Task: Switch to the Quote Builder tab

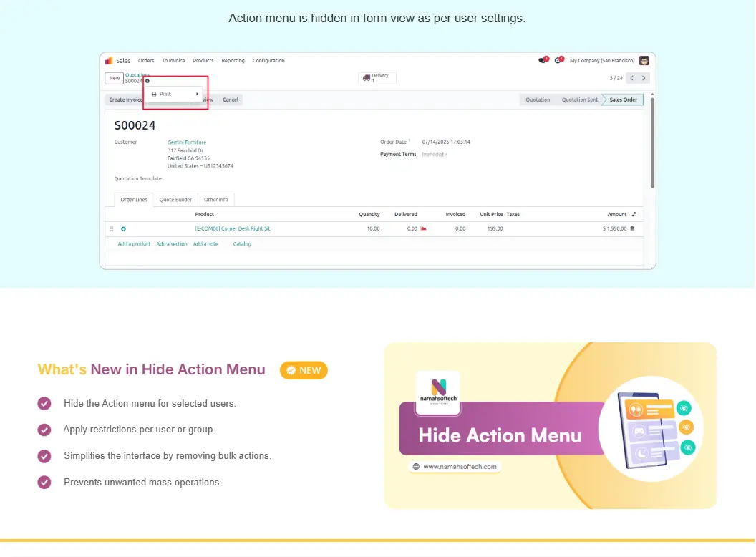Action: tap(175, 200)
